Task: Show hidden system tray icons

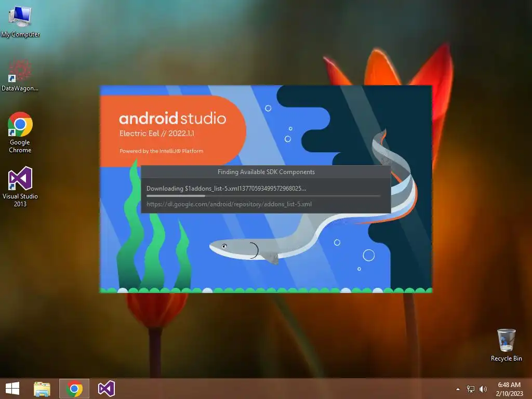Action: point(458,389)
